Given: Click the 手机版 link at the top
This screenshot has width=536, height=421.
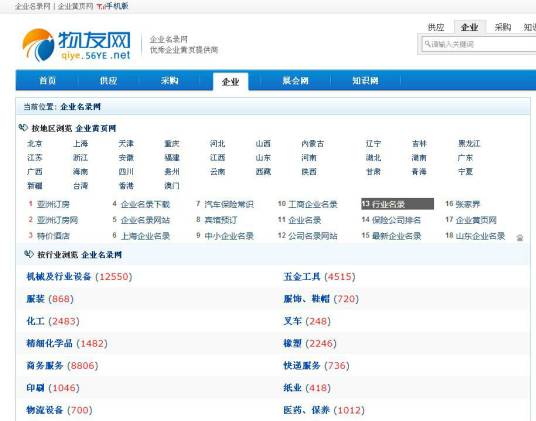Looking at the screenshot, I should tap(117, 6).
